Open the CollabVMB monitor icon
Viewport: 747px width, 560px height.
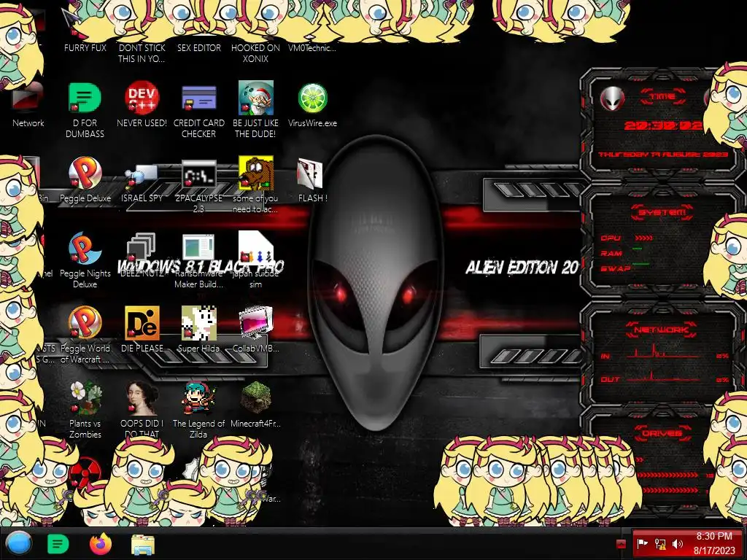[256, 323]
